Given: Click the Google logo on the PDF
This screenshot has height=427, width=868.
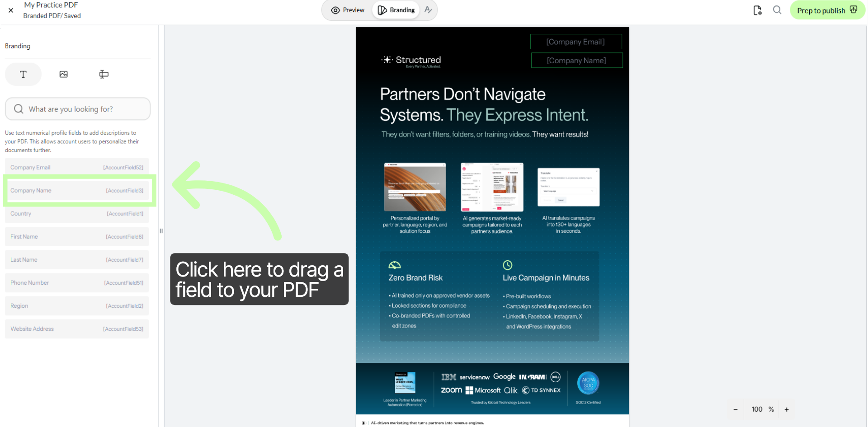Looking at the screenshot, I should 505,377.
